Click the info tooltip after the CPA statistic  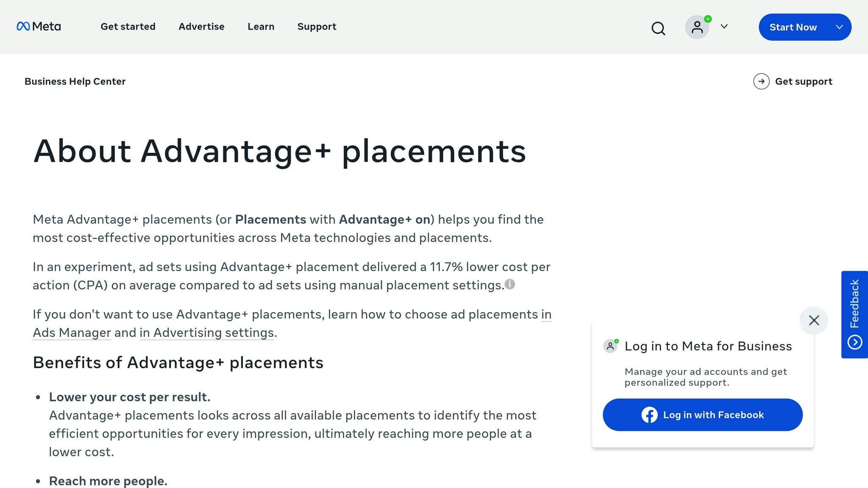[510, 285]
